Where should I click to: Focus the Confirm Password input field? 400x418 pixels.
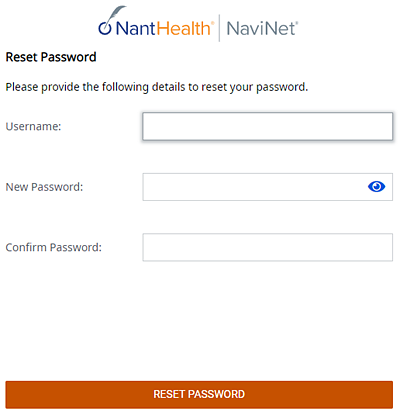click(x=268, y=247)
